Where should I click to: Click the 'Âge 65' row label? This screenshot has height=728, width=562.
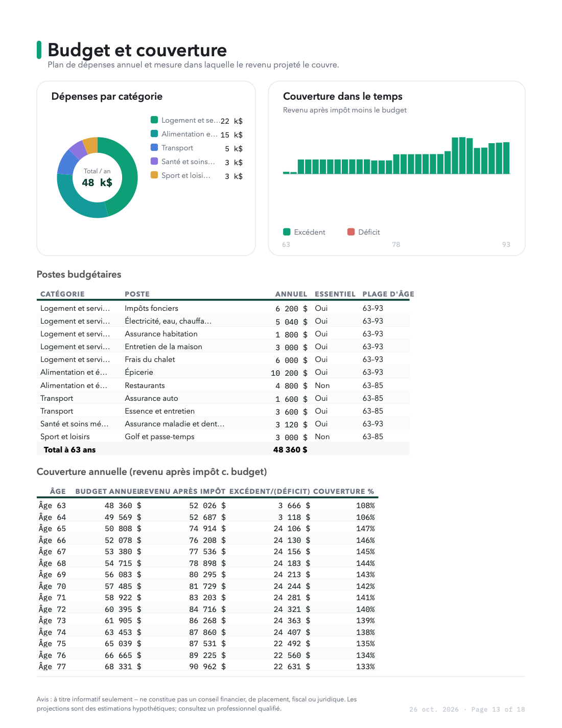pyautogui.click(x=52, y=529)
